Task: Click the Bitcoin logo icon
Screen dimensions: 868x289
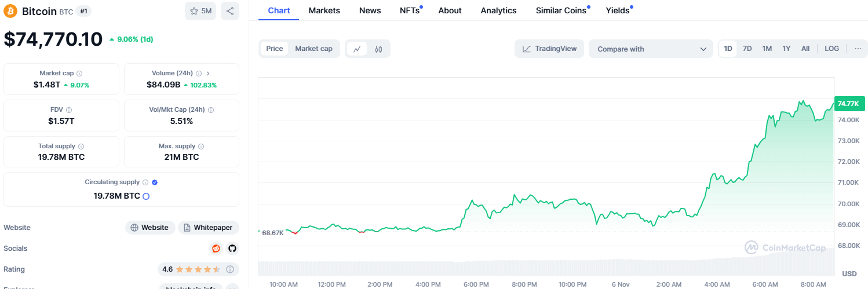Action: [11, 11]
